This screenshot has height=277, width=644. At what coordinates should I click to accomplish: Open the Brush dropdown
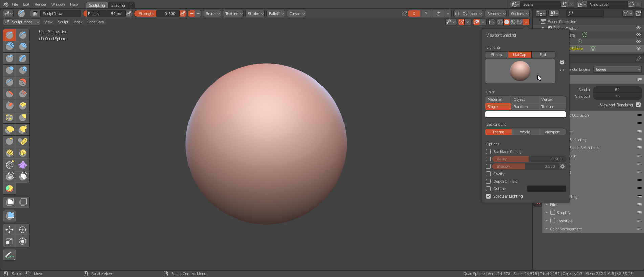[212, 14]
